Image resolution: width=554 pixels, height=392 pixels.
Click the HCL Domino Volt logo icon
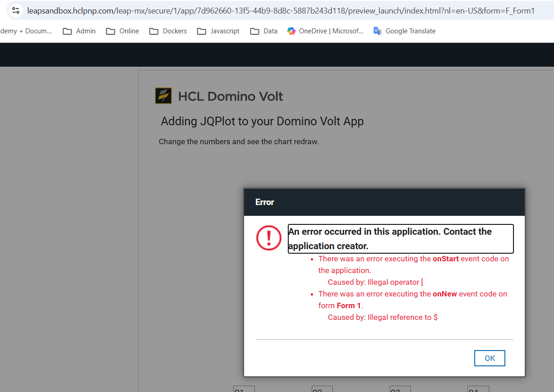point(163,96)
